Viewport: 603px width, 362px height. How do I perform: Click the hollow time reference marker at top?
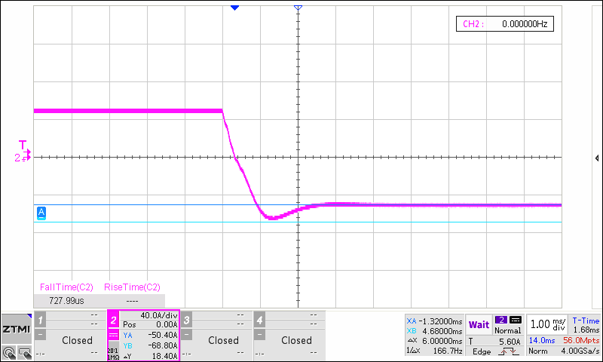coord(298,7)
